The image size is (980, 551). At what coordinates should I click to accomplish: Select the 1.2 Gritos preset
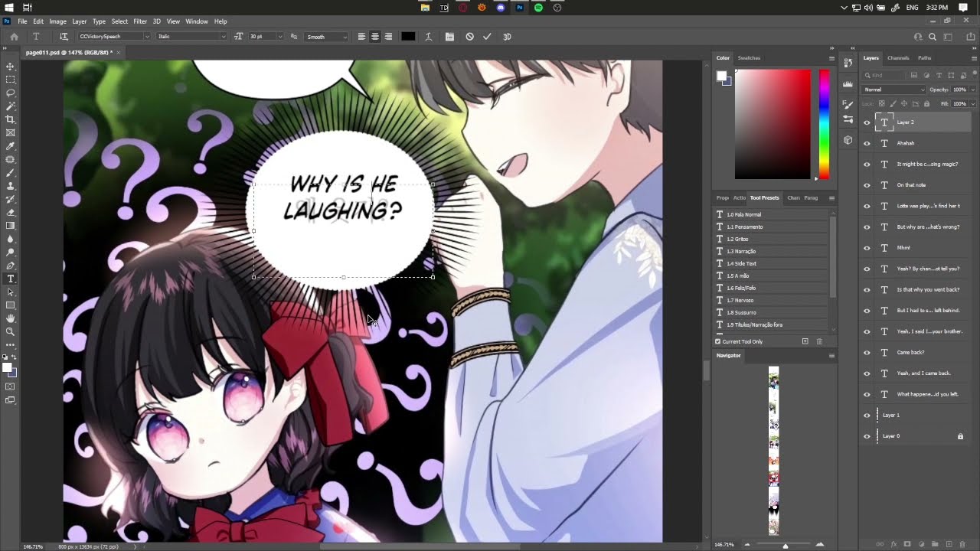click(771, 239)
